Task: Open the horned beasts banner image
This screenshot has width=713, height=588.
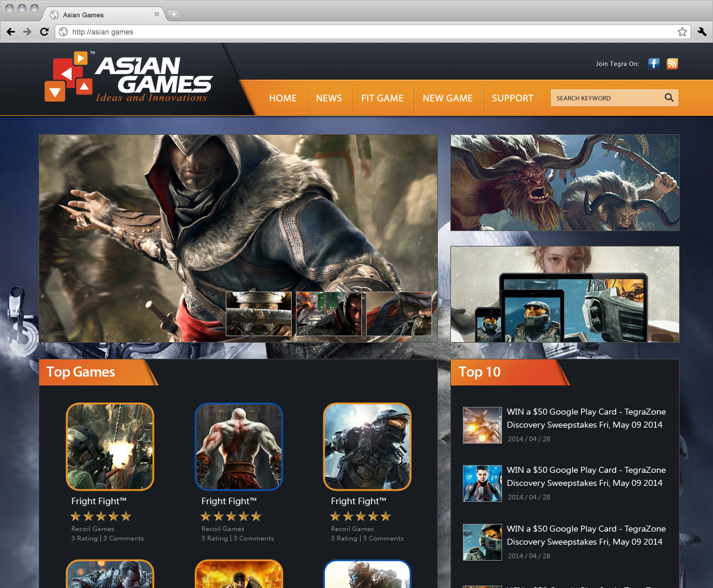Action: click(565, 182)
